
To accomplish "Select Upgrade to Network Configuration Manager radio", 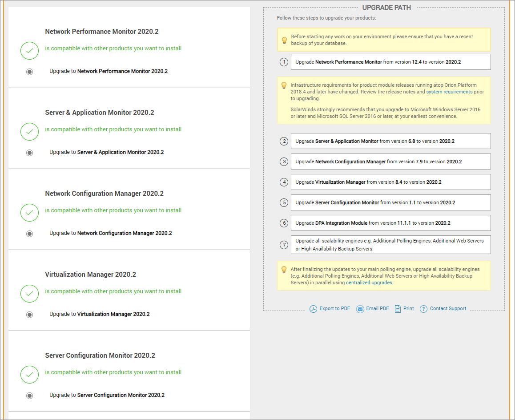I will click(x=29, y=234).
